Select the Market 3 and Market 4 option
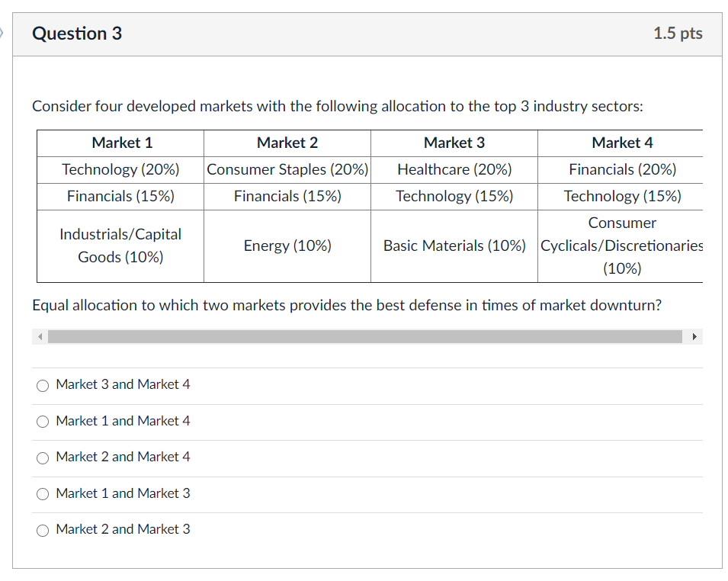The height and width of the screenshot is (581, 728). point(43,386)
